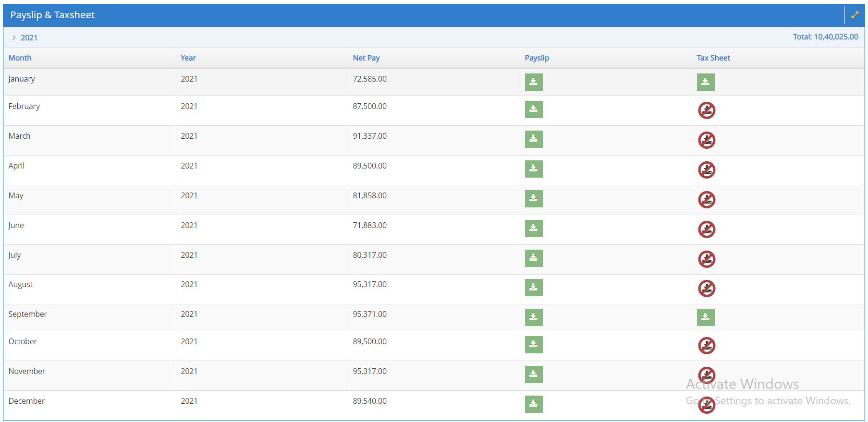The width and height of the screenshot is (868, 422).
Task: Select the April net pay cell
Action: point(369,166)
